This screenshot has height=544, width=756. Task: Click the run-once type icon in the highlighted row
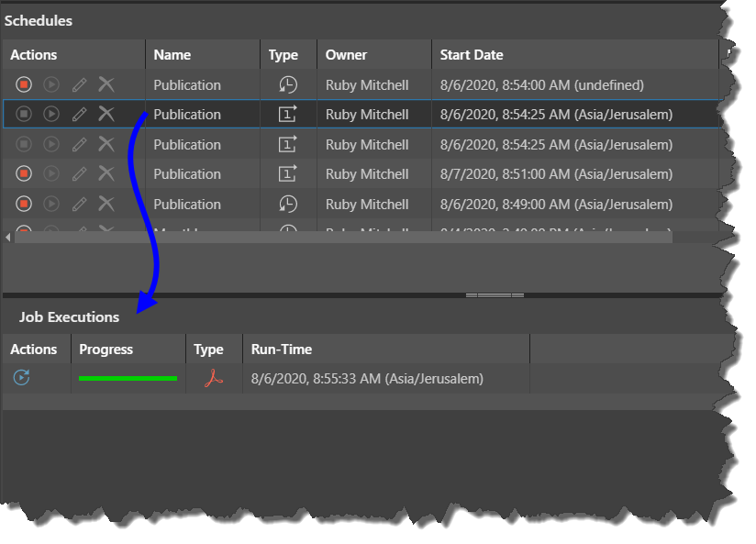(288, 114)
